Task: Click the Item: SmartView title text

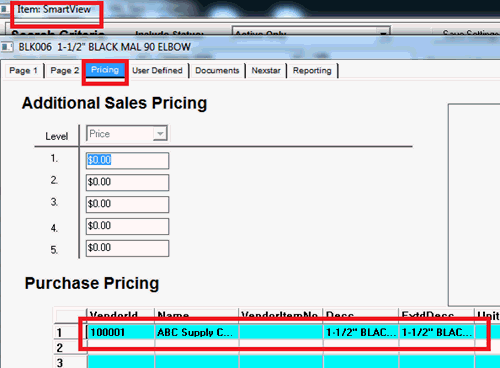Action: point(54,9)
